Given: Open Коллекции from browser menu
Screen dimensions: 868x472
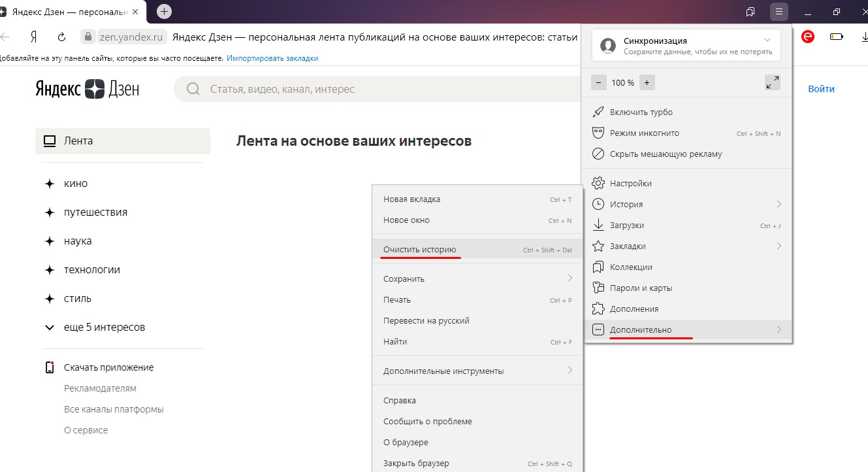Looking at the screenshot, I should pos(687,267).
